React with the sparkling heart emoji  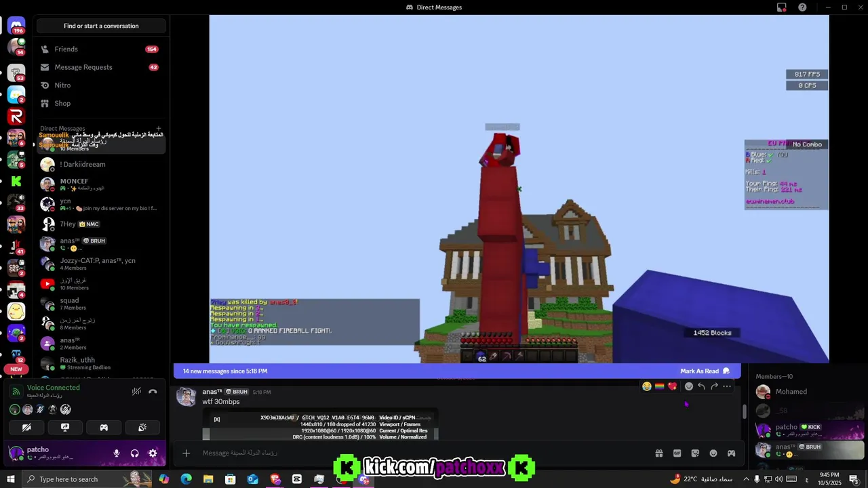(672, 386)
